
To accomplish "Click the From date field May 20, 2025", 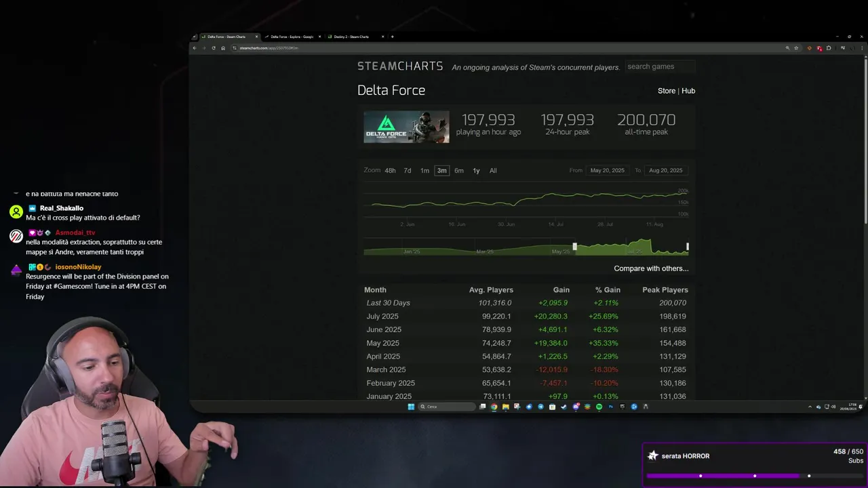I will click(607, 171).
